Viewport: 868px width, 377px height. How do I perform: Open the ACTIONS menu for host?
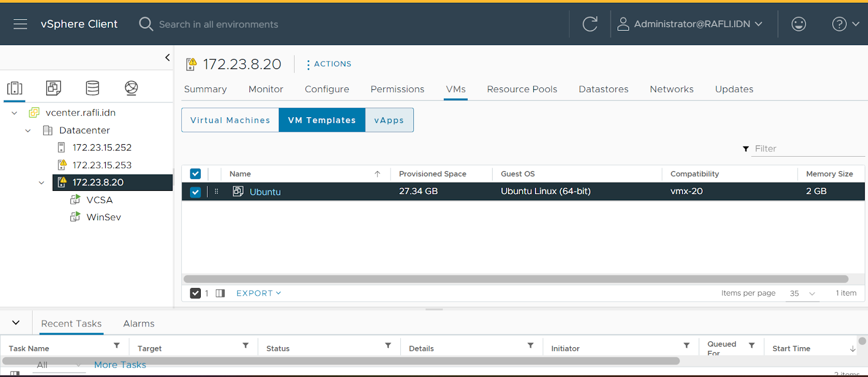click(329, 64)
